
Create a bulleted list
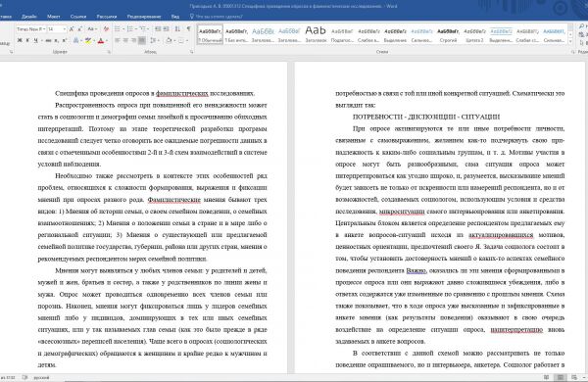pos(117,28)
